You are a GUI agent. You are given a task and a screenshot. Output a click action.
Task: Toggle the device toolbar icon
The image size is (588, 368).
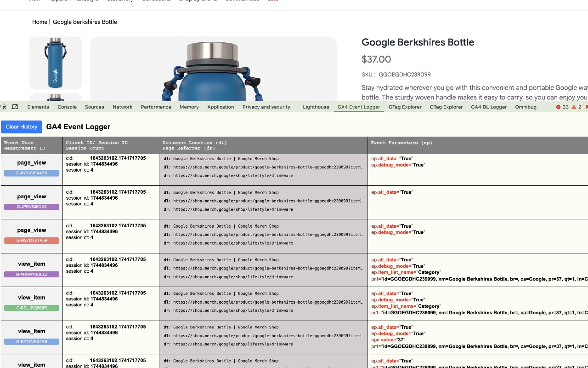(x=15, y=107)
